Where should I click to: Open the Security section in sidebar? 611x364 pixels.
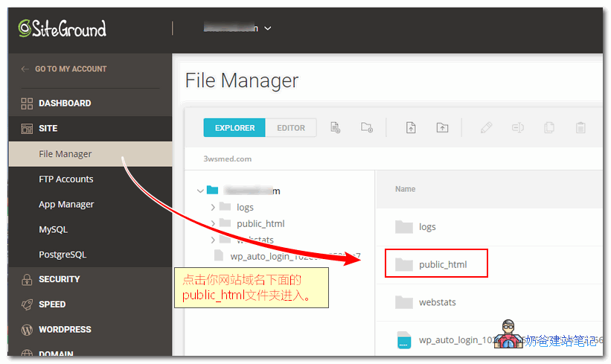pyautogui.click(x=60, y=279)
